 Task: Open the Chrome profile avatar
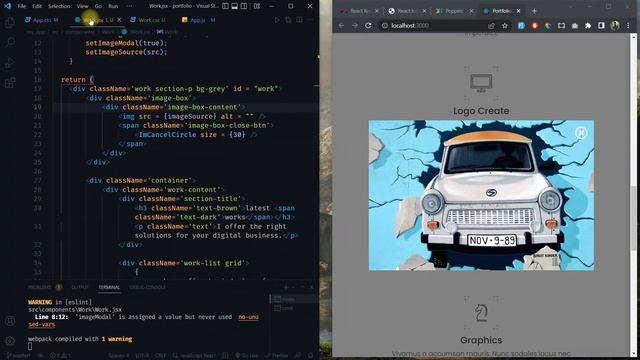tap(615, 25)
